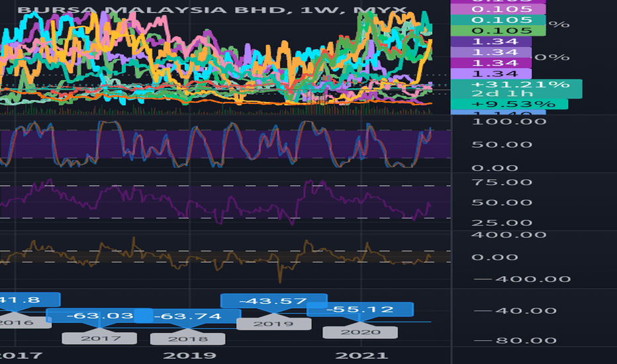Click the +9.53% price label
Image resolution: width=617 pixels, height=364 pixels.
(x=509, y=105)
